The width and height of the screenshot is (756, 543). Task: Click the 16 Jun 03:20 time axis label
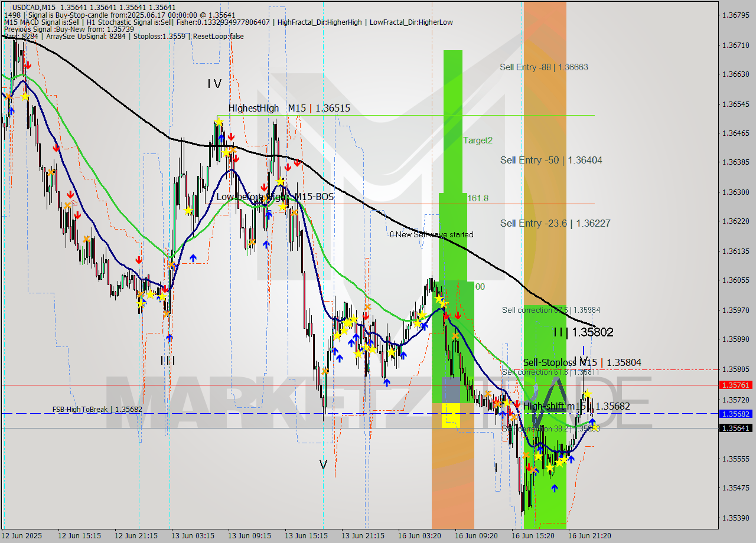pos(419,536)
